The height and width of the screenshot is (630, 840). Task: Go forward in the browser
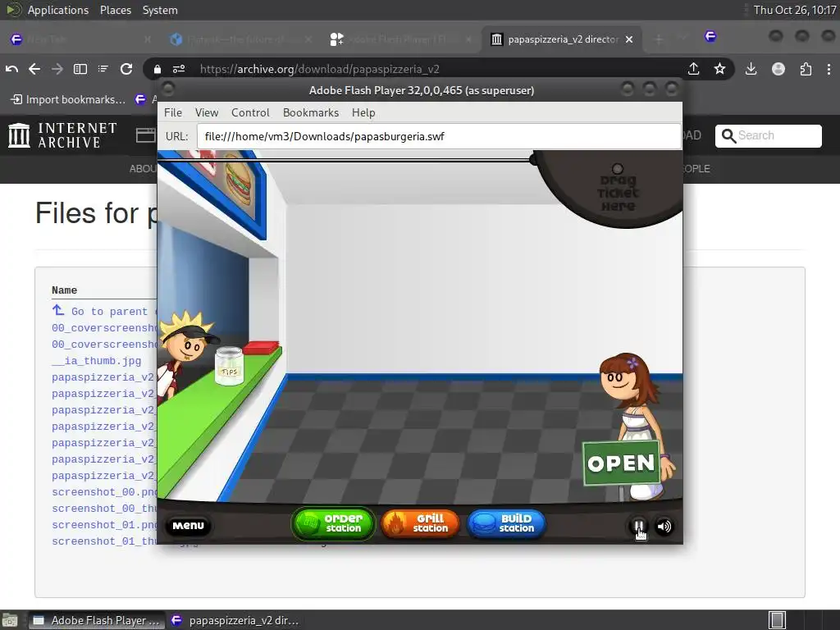tap(57, 69)
